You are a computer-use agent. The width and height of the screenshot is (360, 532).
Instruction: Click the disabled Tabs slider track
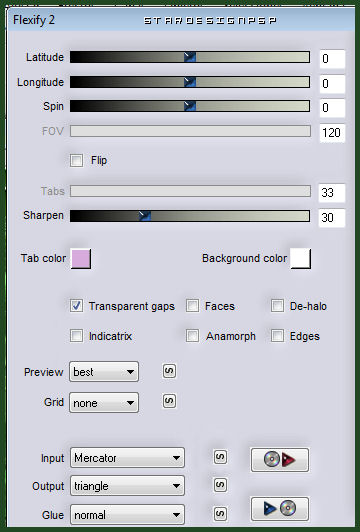coord(190,191)
